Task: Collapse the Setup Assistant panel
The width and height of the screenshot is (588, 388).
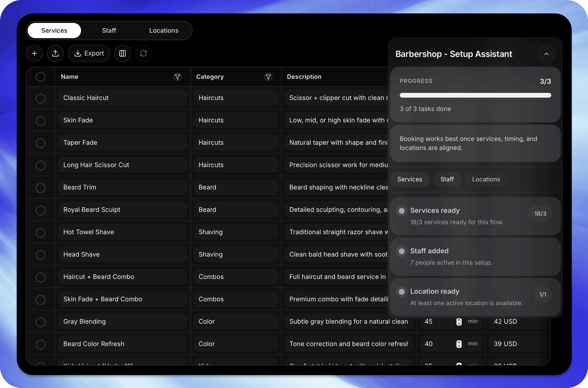Action: tap(546, 54)
